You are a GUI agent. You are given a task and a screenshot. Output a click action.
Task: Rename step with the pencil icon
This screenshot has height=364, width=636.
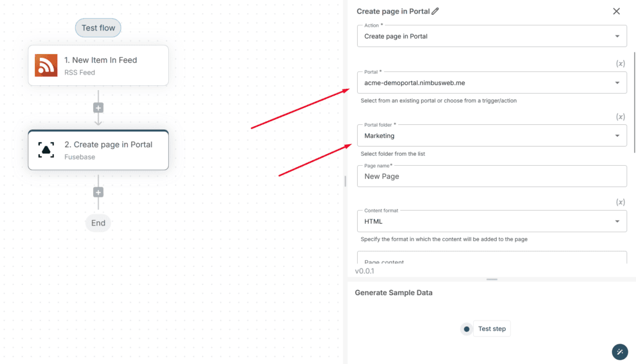pos(435,11)
